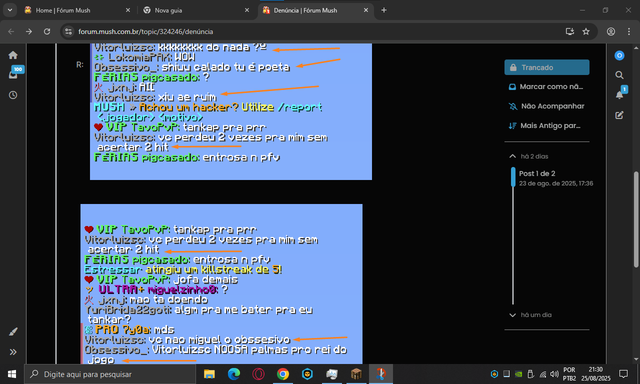Open the forum search magnifier icon
The width and height of the screenshot is (640, 384).
pos(619,75)
